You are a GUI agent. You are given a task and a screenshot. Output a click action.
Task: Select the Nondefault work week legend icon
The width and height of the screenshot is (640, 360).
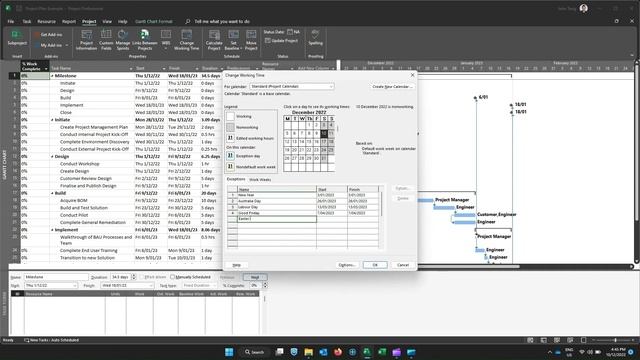(230, 167)
